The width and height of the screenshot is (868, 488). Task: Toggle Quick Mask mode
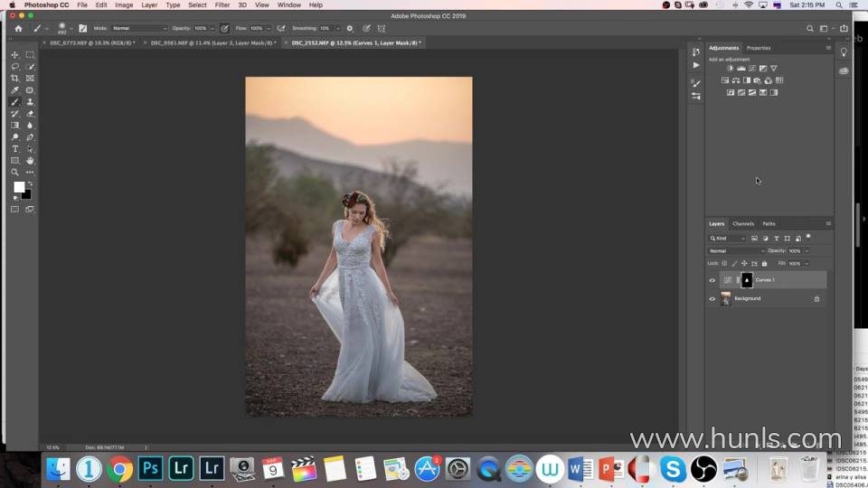(x=15, y=210)
